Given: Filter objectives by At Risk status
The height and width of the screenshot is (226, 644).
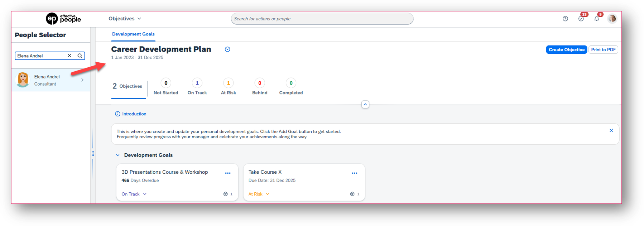Looking at the screenshot, I should [x=229, y=87].
